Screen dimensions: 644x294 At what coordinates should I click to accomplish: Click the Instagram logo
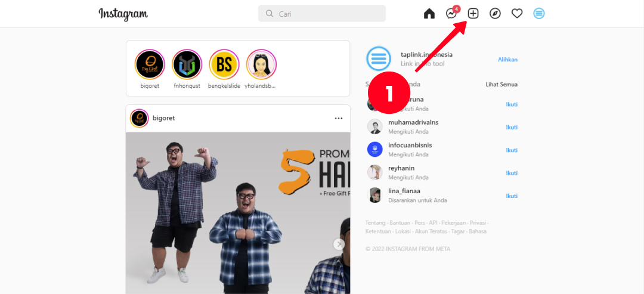click(x=123, y=14)
